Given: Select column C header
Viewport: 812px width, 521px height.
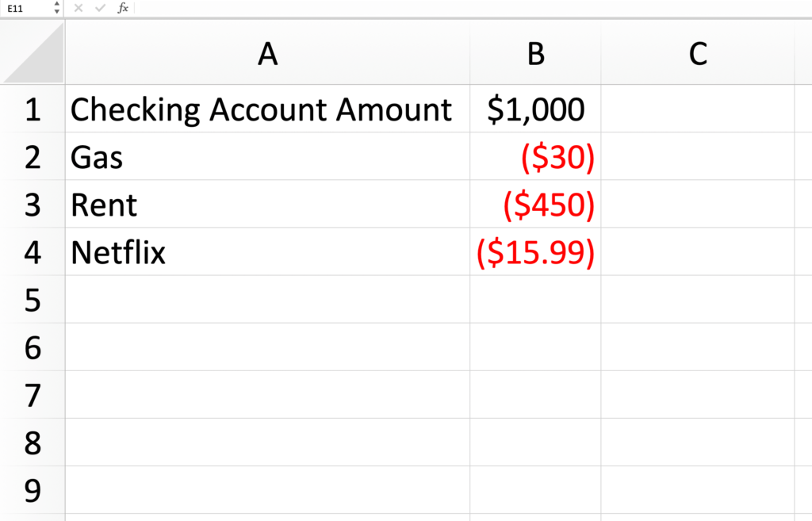Looking at the screenshot, I should [x=698, y=54].
